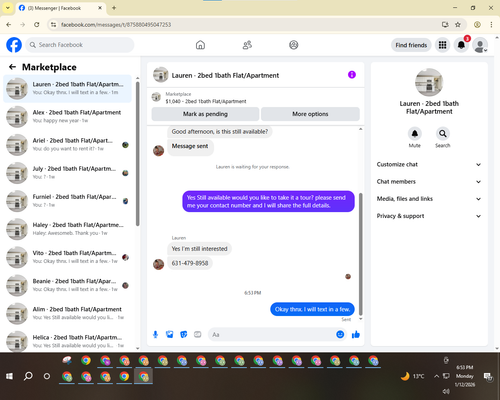Open the emoji picker smiley icon

tap(340, 334)
